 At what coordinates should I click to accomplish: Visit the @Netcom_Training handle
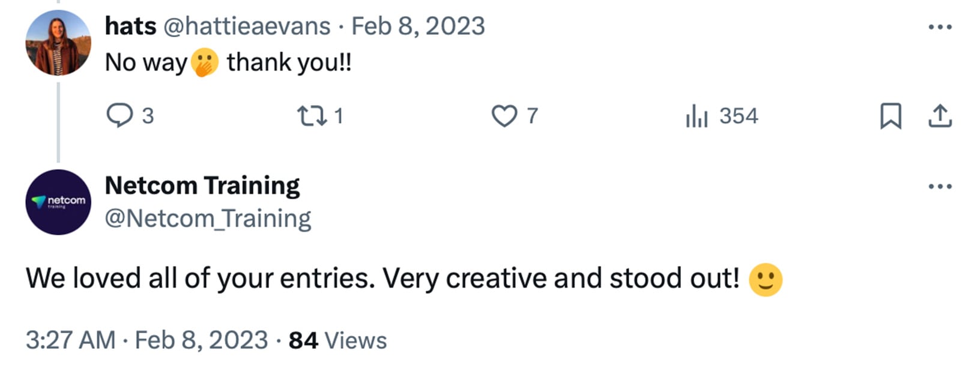208,219
